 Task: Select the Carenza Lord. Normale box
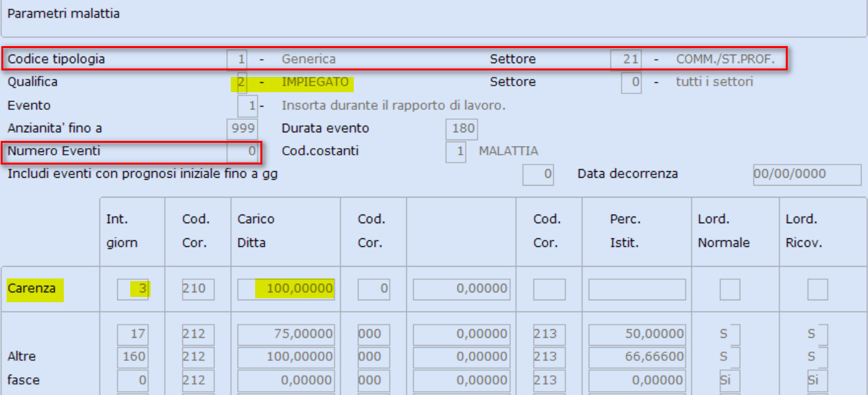coord(730,289)
